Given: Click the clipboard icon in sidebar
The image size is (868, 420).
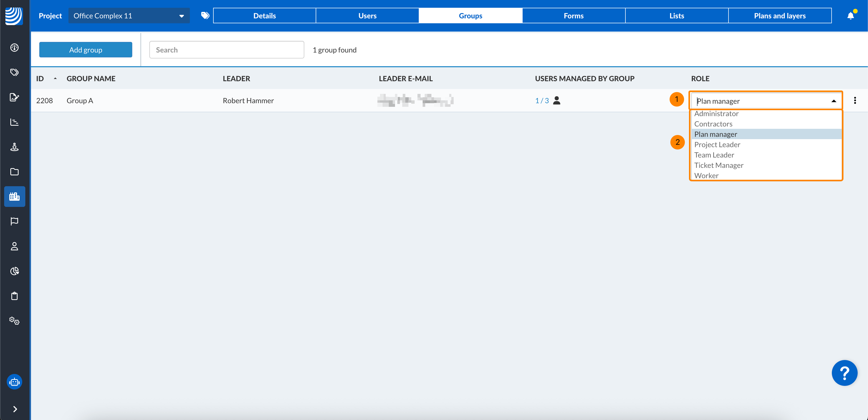Looking at the screenshot, I should 14,296.
